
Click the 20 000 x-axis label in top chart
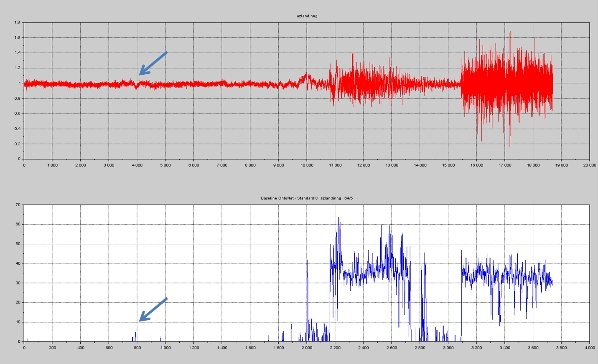click(x=589, y=165)
